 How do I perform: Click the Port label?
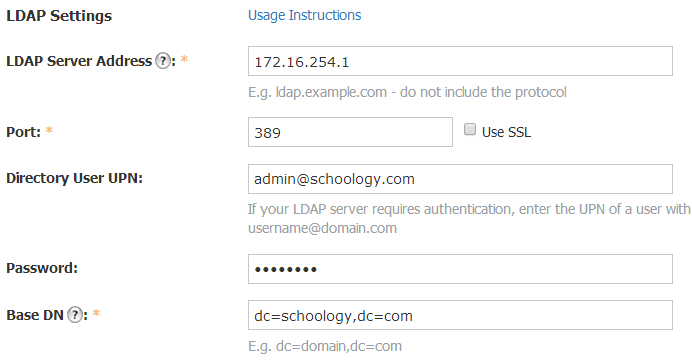(x=23, y=132)
